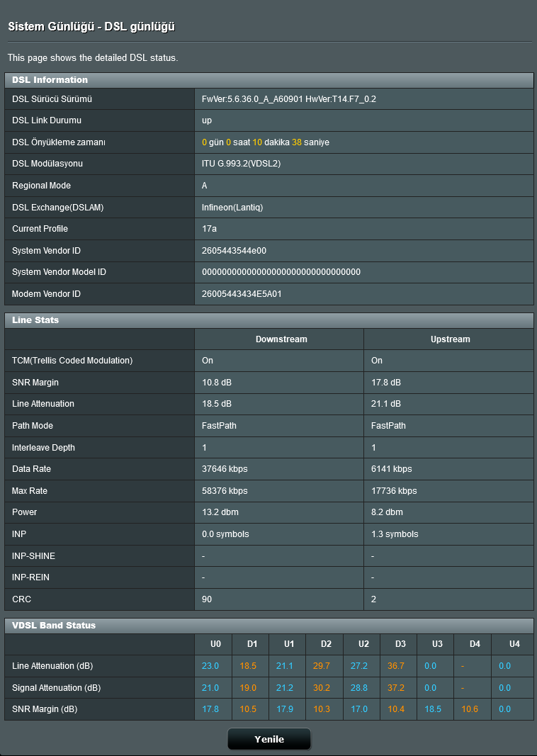537x756 pixels.
Task: Click the D4 band column header
Action: [474, 644]
